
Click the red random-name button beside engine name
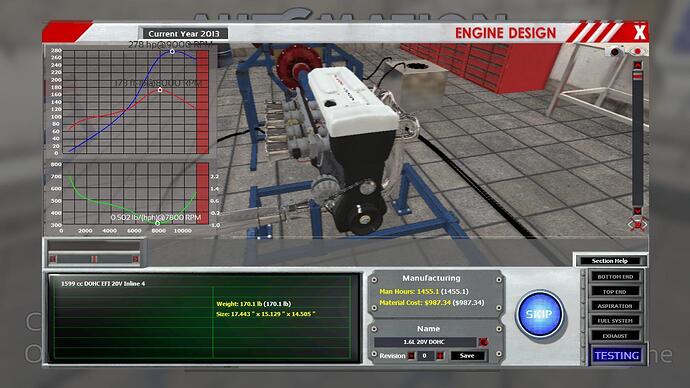tap(484, 342)
